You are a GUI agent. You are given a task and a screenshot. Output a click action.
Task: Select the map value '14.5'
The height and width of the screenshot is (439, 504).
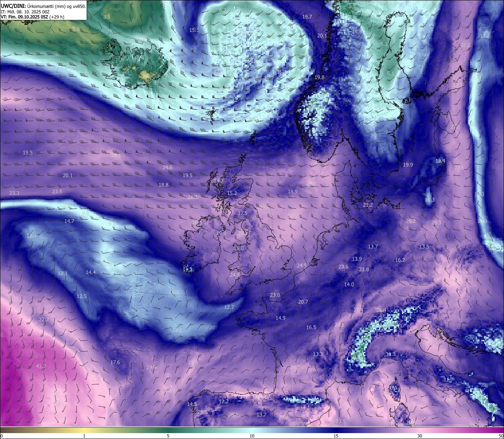click(192, 404)
